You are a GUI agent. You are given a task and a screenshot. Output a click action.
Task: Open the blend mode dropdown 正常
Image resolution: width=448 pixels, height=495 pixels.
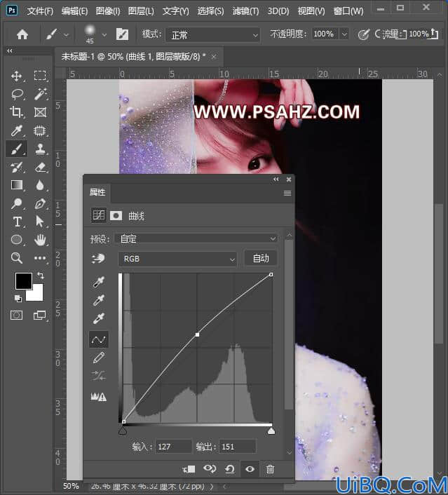213,34
